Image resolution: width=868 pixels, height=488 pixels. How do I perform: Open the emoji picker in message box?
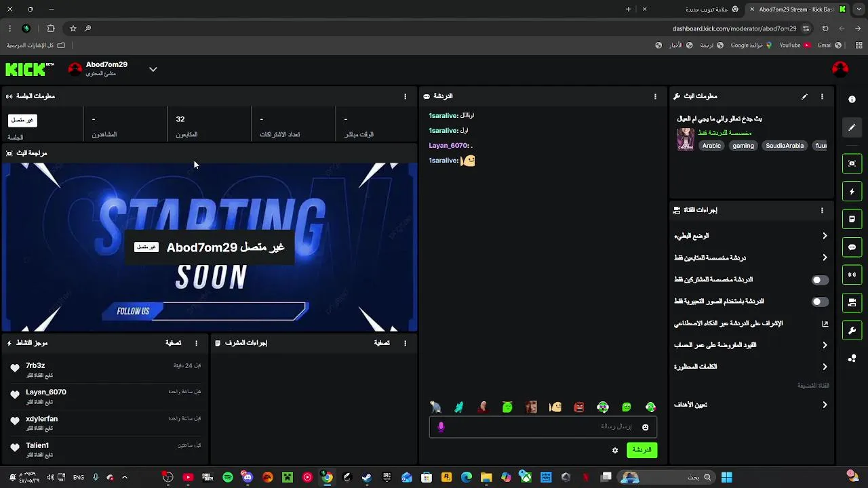645,427
